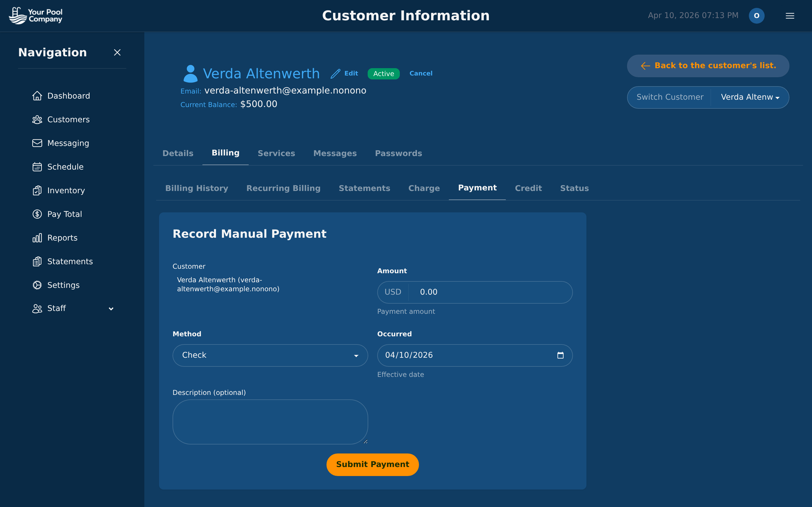This screenshot has height=507, width=812.
Task: Click the Submit Payment button
Action: pos(372,464)
